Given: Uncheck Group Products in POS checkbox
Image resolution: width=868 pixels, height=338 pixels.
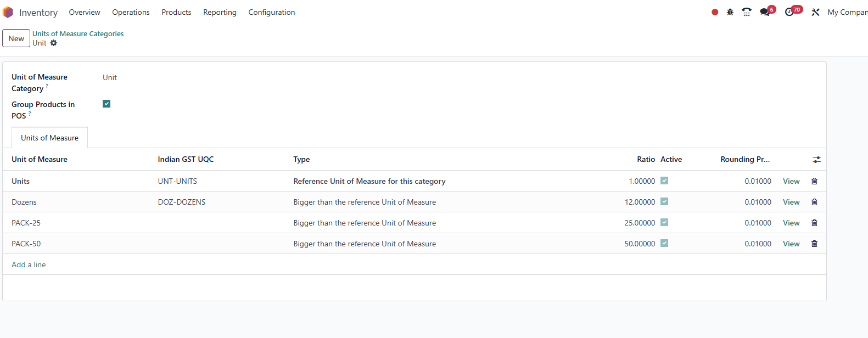Looking at the screenshot, I should (x=107, y=104).
